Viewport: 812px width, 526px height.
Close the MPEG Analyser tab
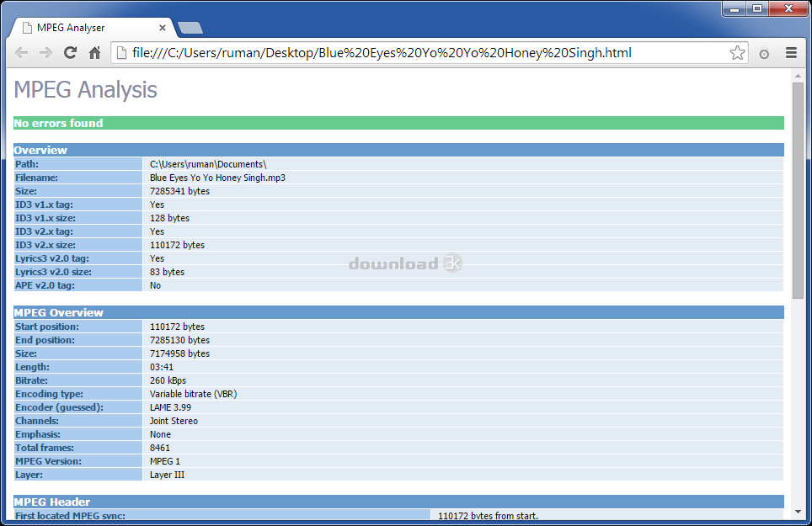(x=163, y=28)
